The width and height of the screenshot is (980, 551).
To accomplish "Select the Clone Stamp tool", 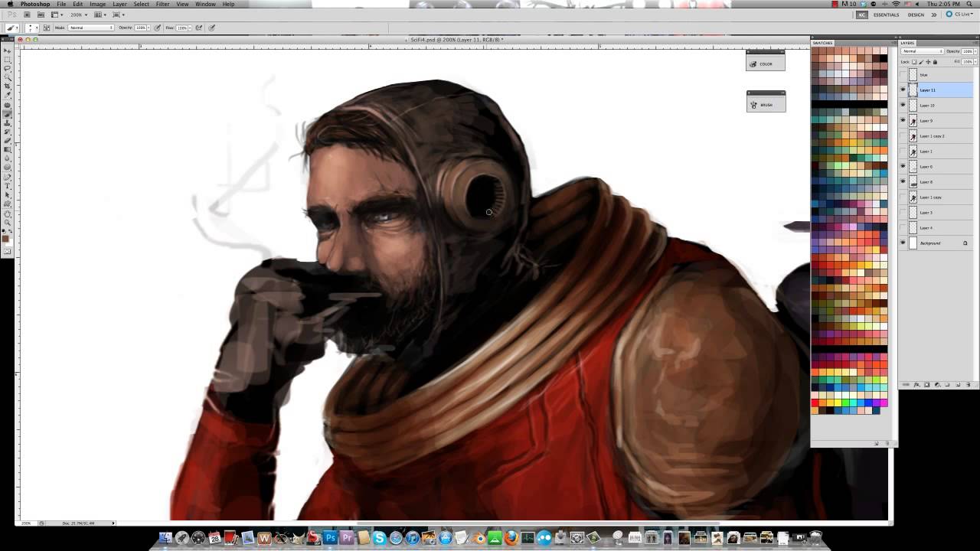I will pos(6,122).
